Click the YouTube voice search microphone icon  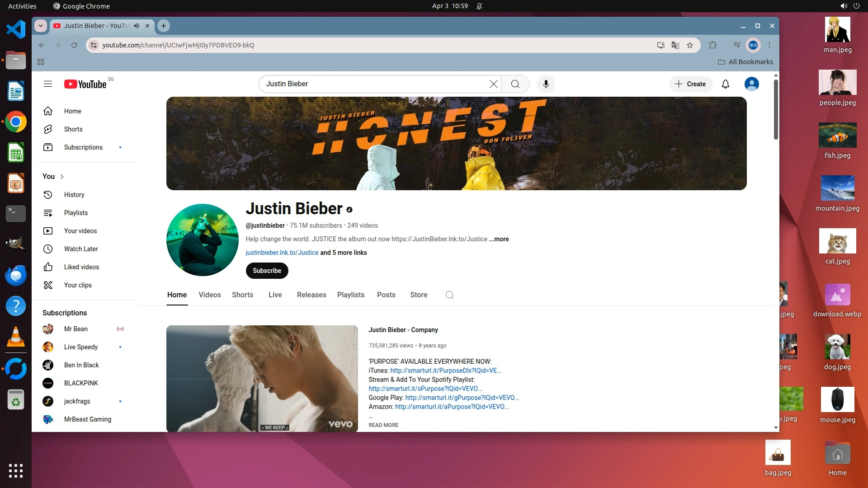tap(546, 84)
